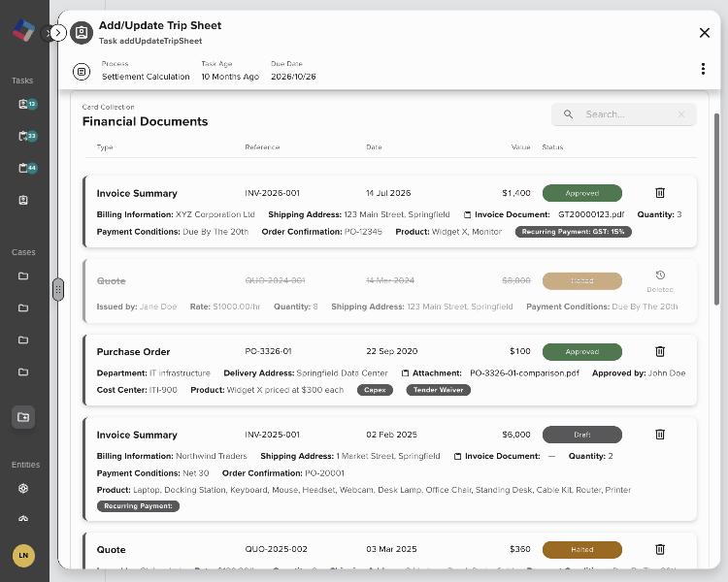The width and height of the screenshot is (728, 582).
Task: Click the app logo in sidebar
Action: click(x=23, y=31)
